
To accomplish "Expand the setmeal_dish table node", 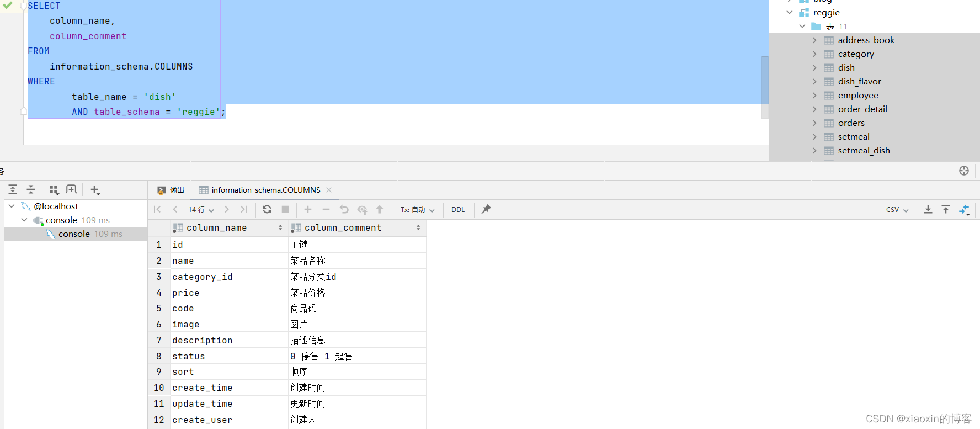I will pyautogui.click(x=814, y=150).
